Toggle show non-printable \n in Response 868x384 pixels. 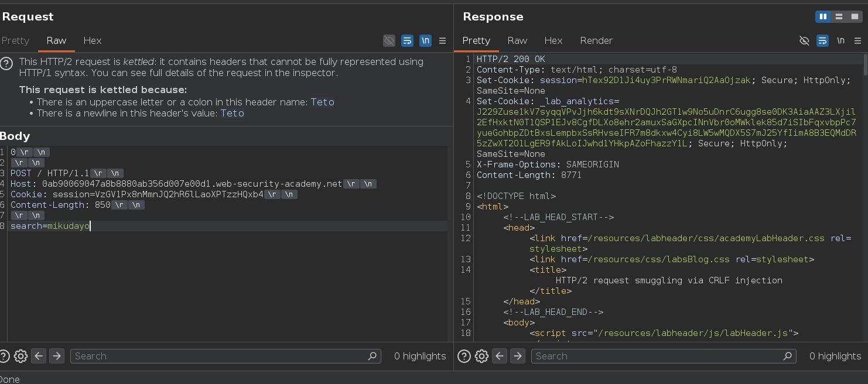click(x=841, y=40)
